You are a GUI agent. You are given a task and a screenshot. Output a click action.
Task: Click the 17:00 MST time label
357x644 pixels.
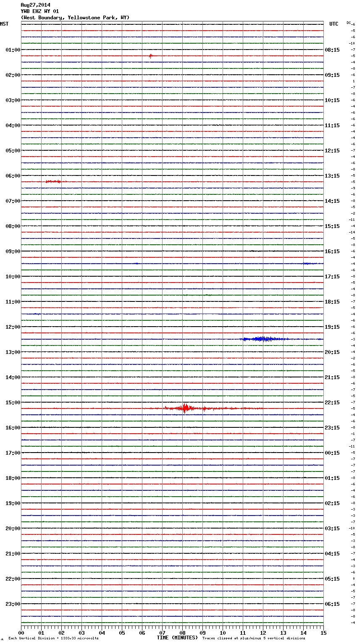pos(13,453)
